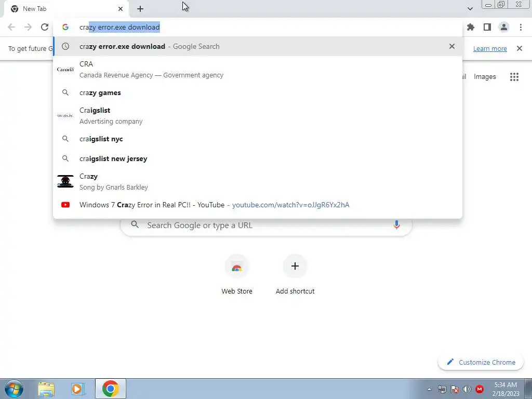The width and height of the screenshot is (532, 399).
Task: Click the Google G icon in address bar
Action: pyautogui.click(x=65, y=27)
